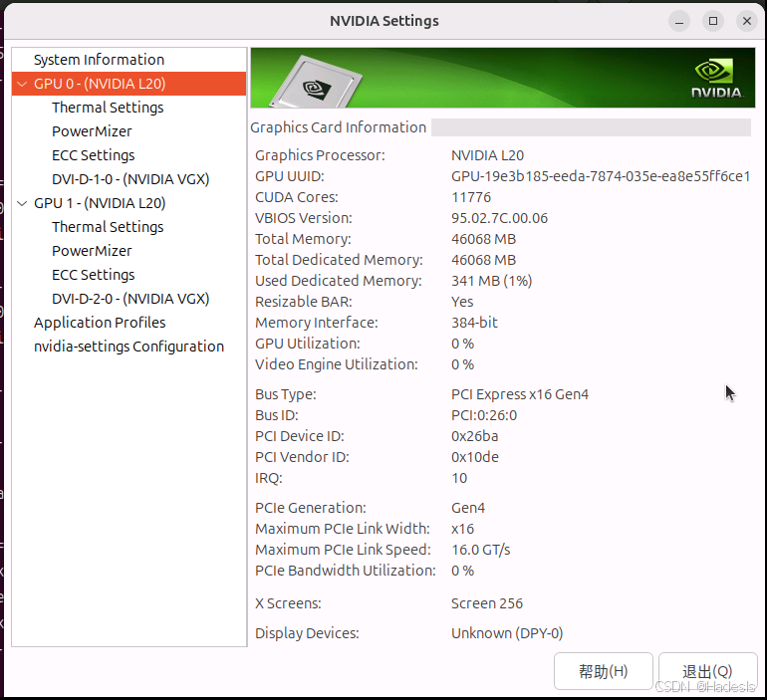Select DVI-D-1-0 - (NVIDIA VGX) display
The image size is (767, 700).
(130, 179)
